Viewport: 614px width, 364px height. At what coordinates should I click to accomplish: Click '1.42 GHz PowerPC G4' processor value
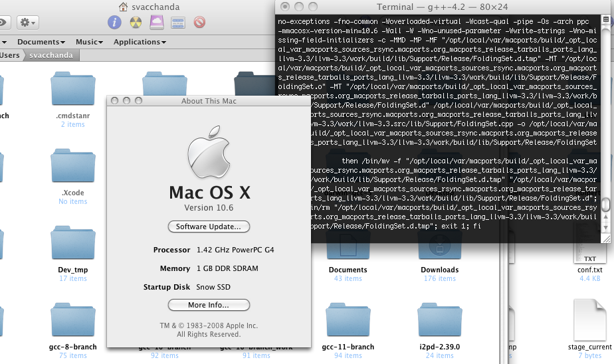[235, 250]
